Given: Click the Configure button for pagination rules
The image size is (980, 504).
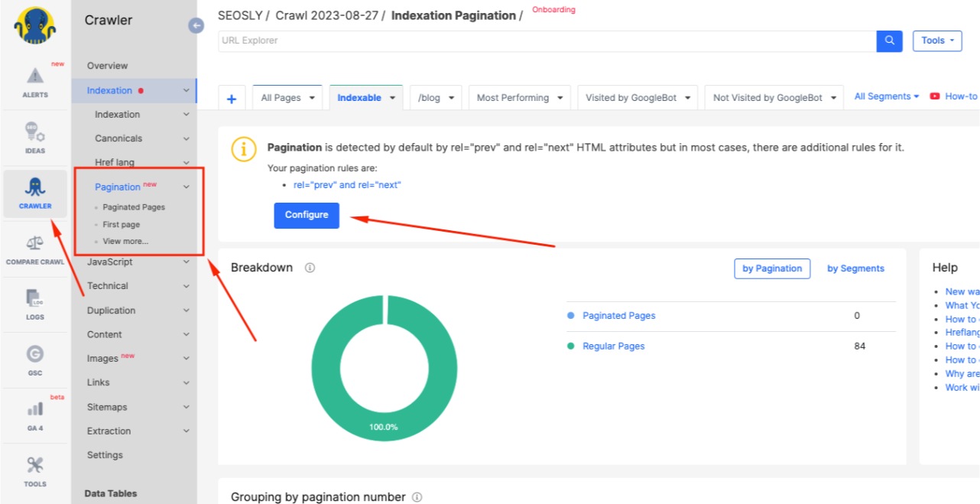Looking at the screenshot, I should click(x=306, y=215).
